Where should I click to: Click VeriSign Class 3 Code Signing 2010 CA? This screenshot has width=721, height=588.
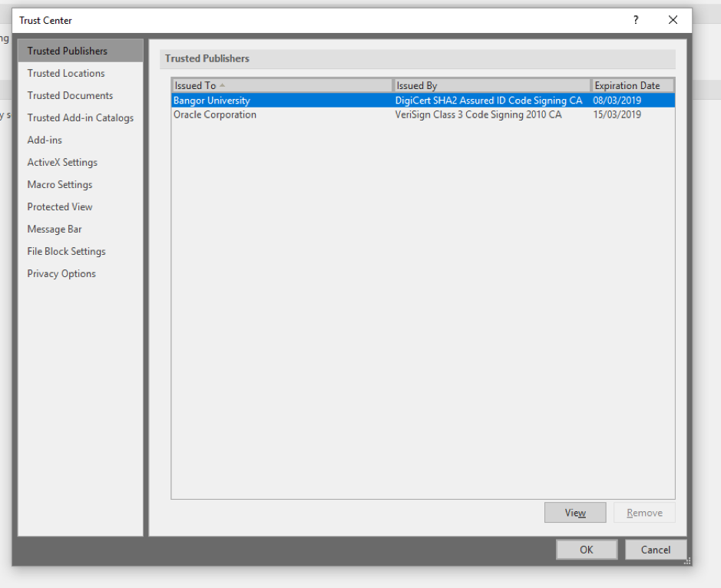478,114
